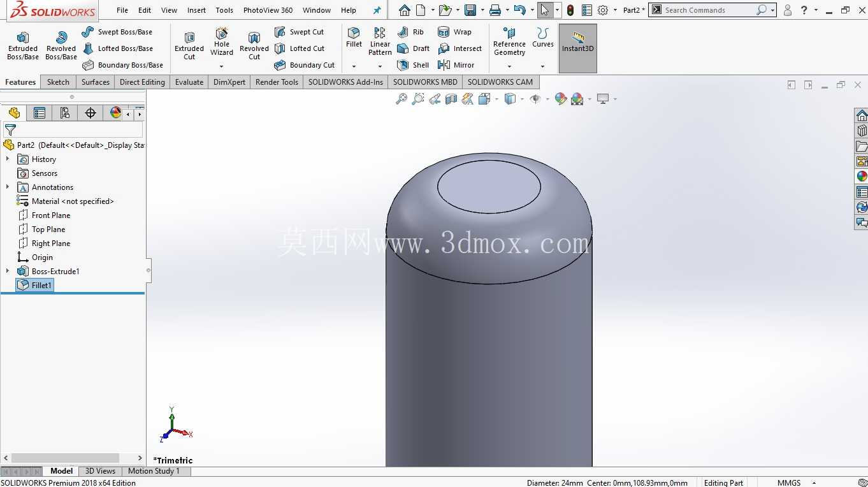Expand the Linear Pattern dropdown arrow
This screenshot has width=868, height=487.
[380, 66]
